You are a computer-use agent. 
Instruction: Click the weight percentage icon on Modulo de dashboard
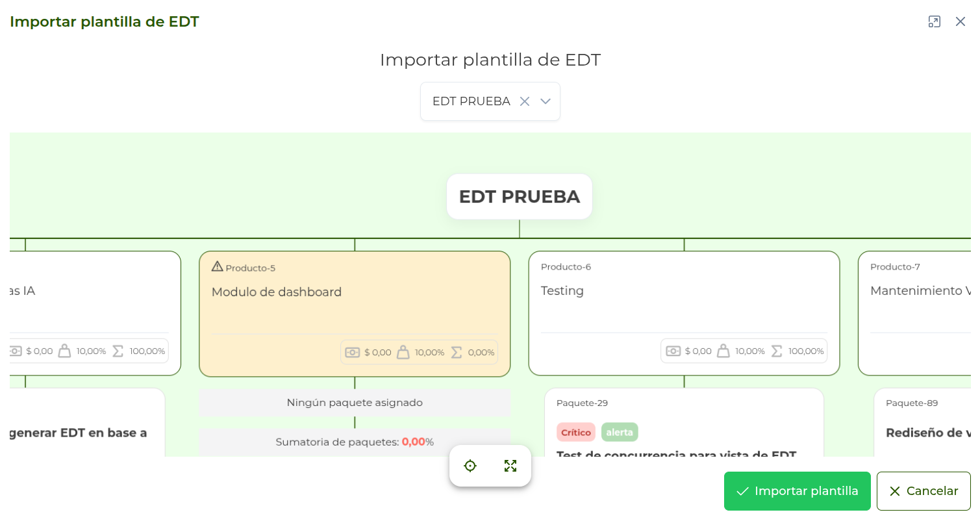tap(403, 352)
